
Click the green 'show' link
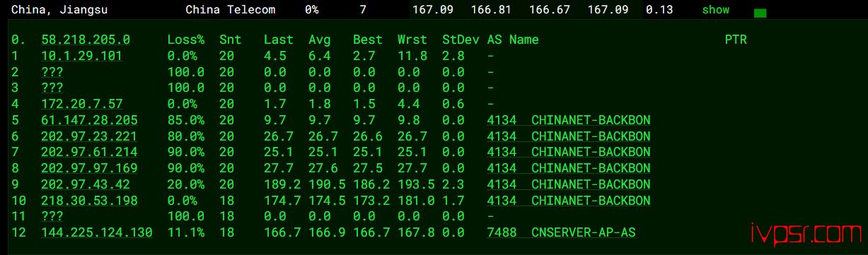(716, 10)
